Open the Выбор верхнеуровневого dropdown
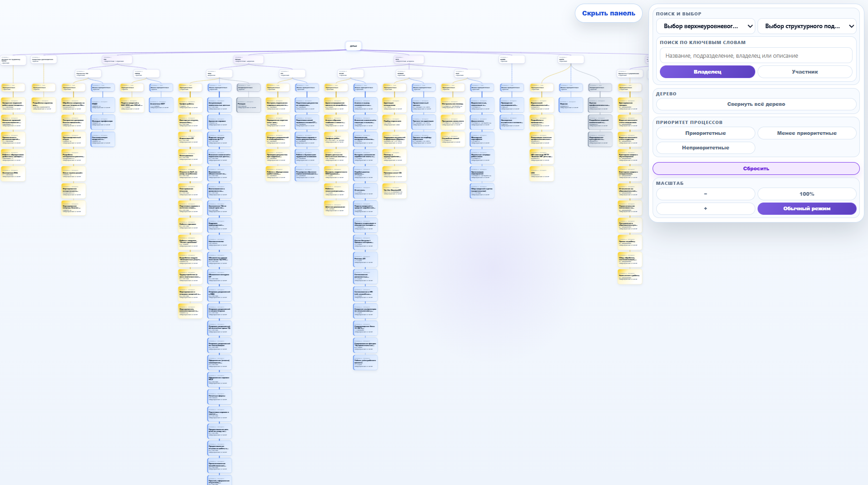 pos(705,26)
